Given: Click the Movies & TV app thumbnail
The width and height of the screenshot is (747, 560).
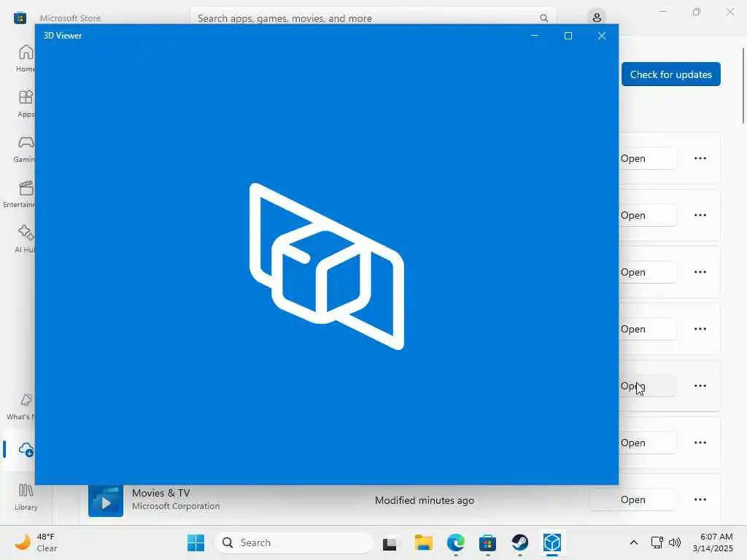Looking at the screenshot, I should pos(106,500).
